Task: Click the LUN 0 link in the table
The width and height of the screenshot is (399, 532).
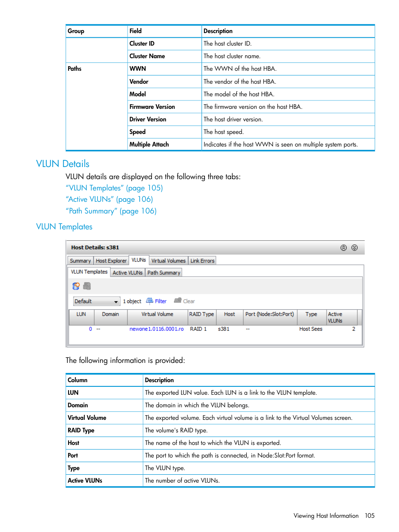Action: coord(90,329)
